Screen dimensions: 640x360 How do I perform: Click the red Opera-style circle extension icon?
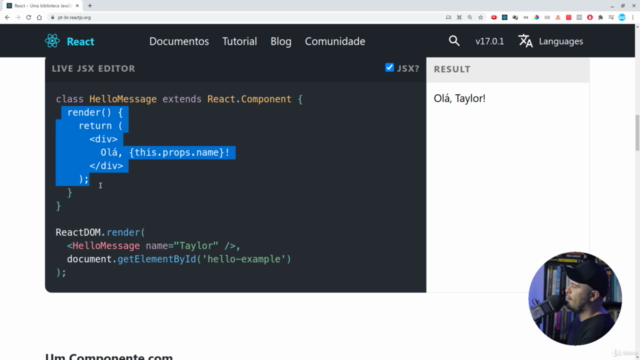pyautogui.click(x=590, y=17)
